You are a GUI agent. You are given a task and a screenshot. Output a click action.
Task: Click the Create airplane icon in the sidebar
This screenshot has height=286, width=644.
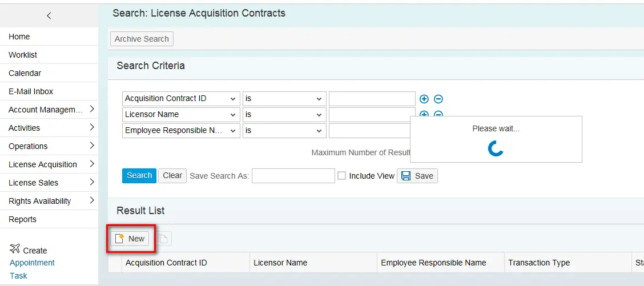[x=15, y=249]
